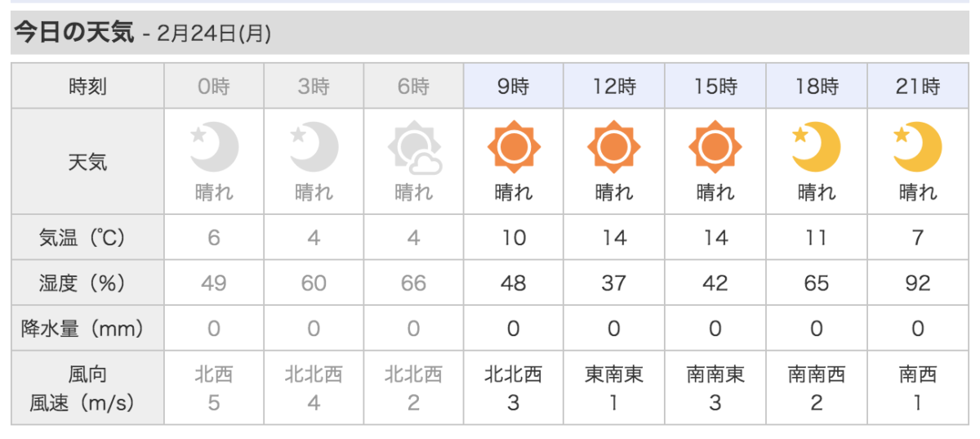Click the 6時 sun-behind-cloud weather icon

click(x=414, y=148)
